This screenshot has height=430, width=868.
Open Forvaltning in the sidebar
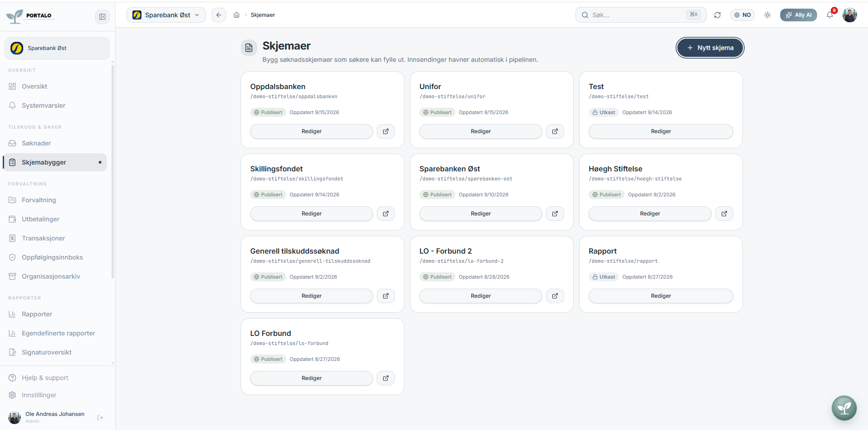55,200
